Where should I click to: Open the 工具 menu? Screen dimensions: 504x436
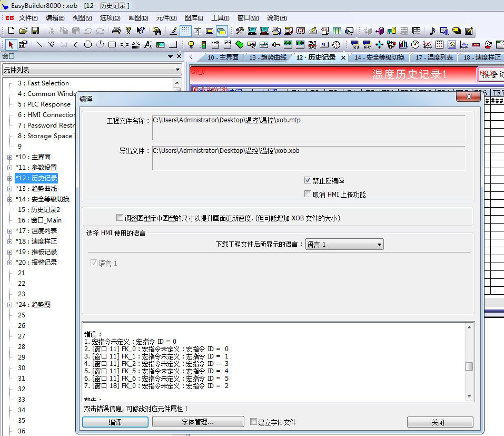(220, 17)
